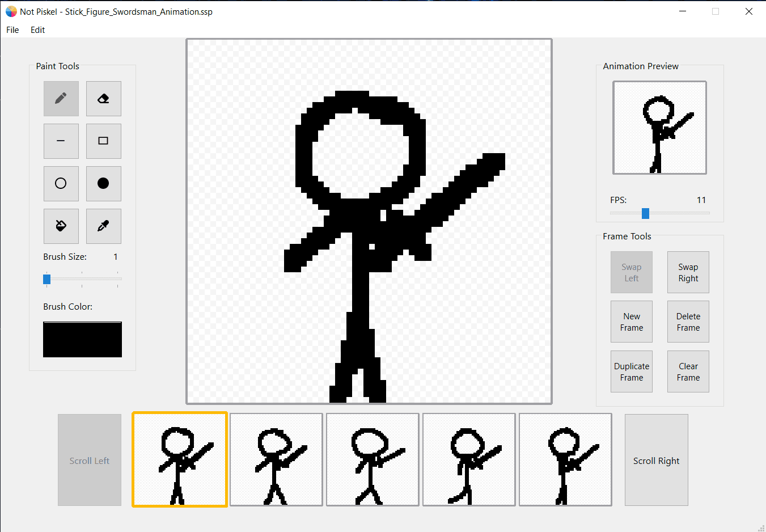
Task: Select the Pencil paint tool
Action: pyautogui.click(x=61, y=99)
